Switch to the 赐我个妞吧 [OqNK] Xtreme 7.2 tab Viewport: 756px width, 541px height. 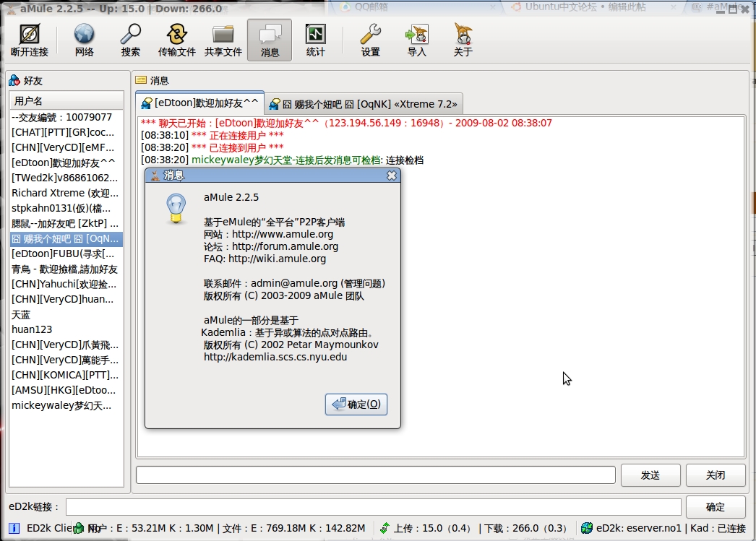click(x=364, y=104)
